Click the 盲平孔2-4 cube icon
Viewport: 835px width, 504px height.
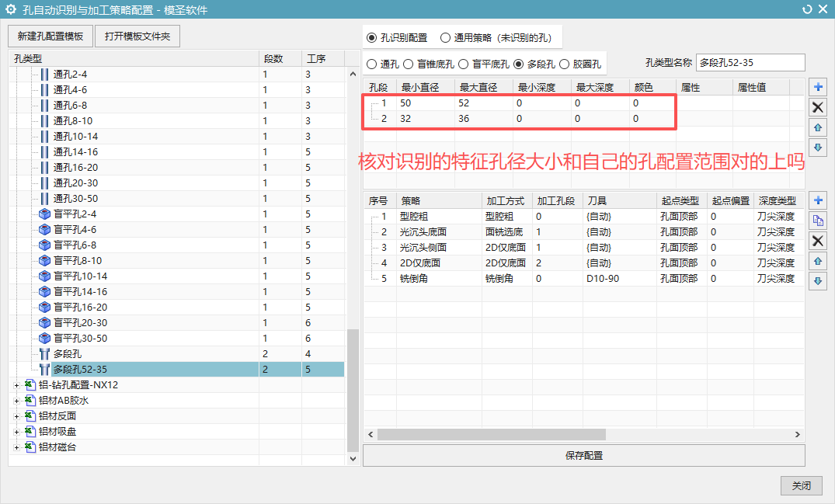45,214
